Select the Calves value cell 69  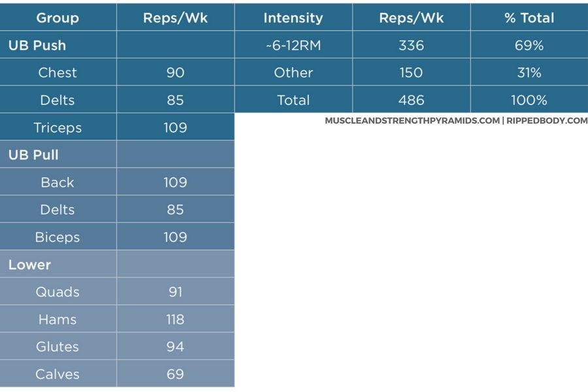point(175,374)
